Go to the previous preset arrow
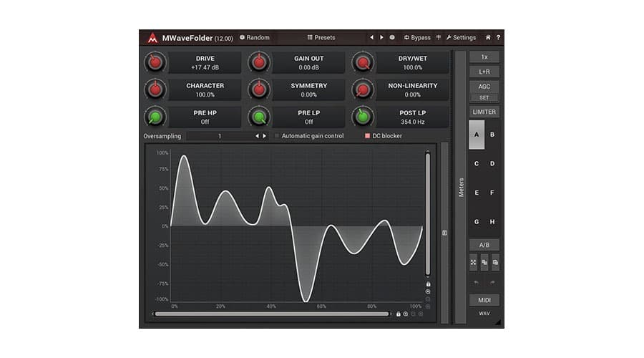 (371, 37)
